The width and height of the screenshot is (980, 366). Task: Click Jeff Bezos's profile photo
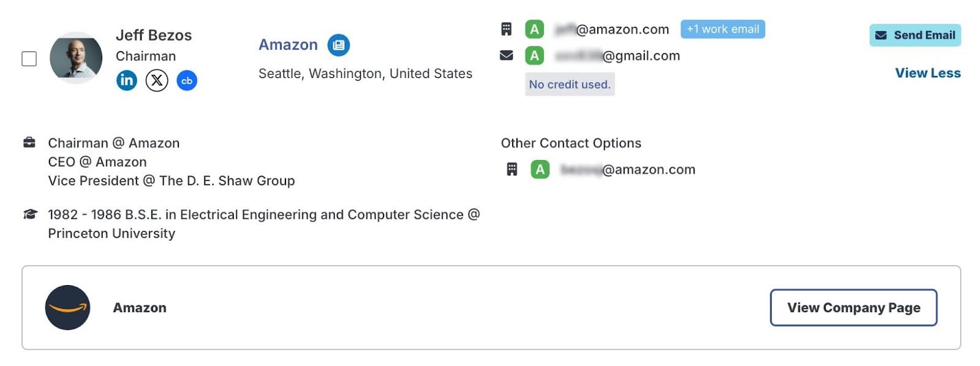(x=76, y=58)
